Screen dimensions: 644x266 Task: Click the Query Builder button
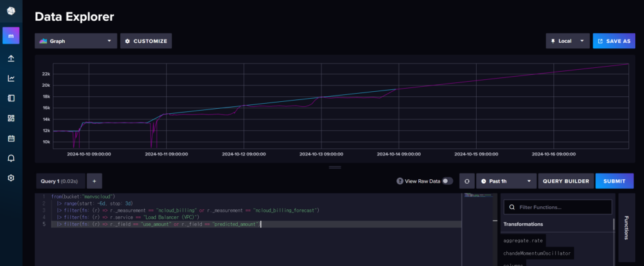pos(566,181)
